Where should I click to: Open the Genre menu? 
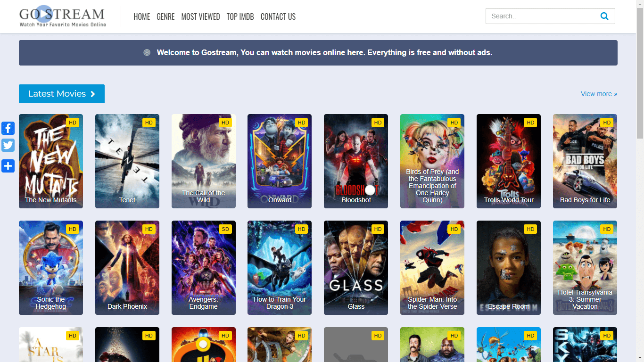(x=165, y=16)
